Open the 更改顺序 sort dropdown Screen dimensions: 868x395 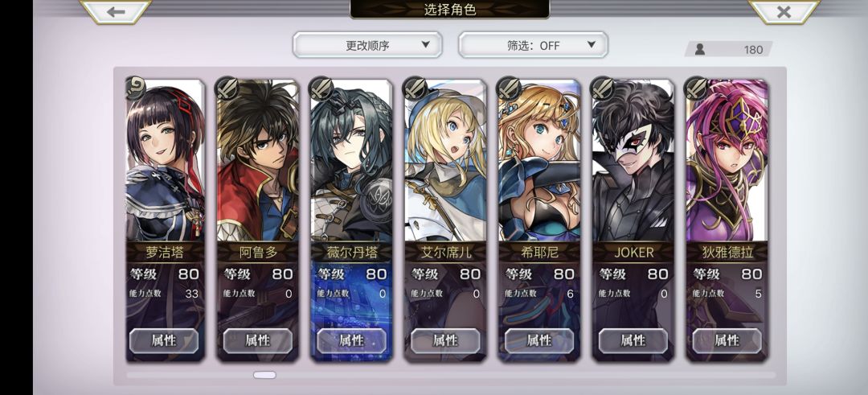click(x=367, y=45)
